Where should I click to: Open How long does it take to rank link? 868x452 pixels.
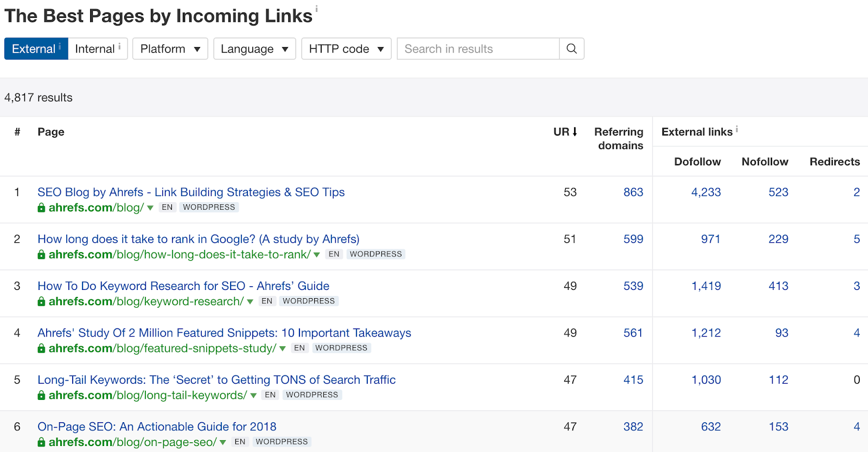tap(199, 239)
